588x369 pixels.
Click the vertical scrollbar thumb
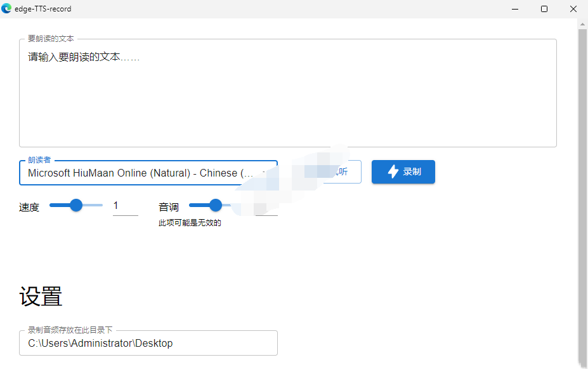[582, 191]
